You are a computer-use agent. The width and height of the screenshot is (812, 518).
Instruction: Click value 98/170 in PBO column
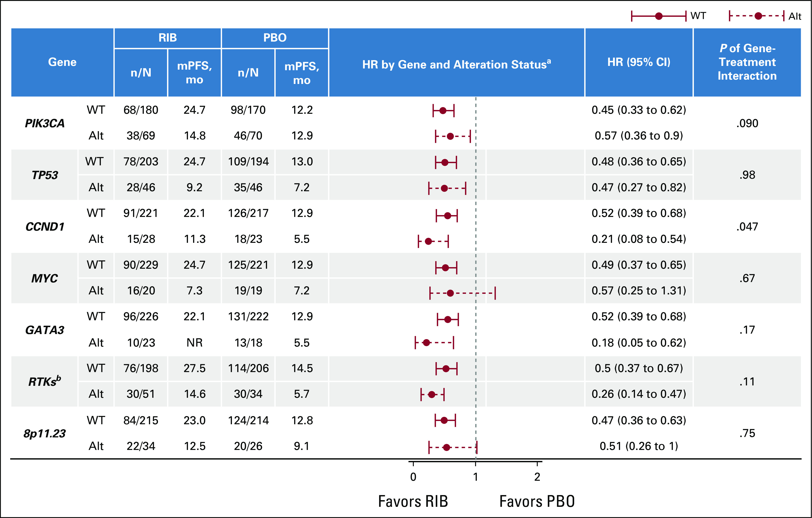pos(248,110)
